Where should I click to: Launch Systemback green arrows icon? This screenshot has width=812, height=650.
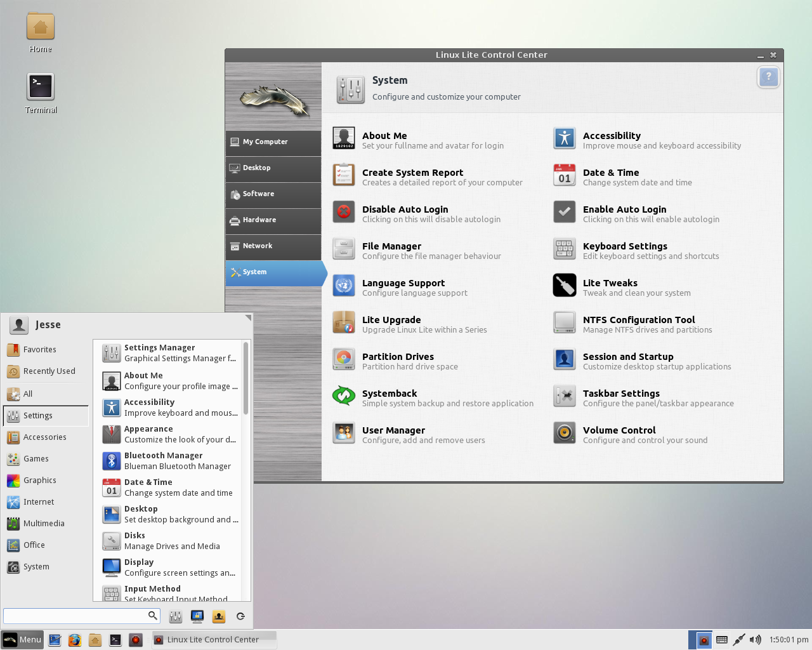[344, 396]
